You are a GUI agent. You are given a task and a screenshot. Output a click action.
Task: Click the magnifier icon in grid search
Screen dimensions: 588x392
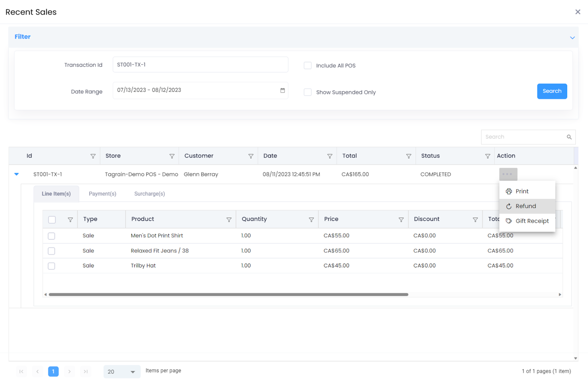tap(569, 137)
